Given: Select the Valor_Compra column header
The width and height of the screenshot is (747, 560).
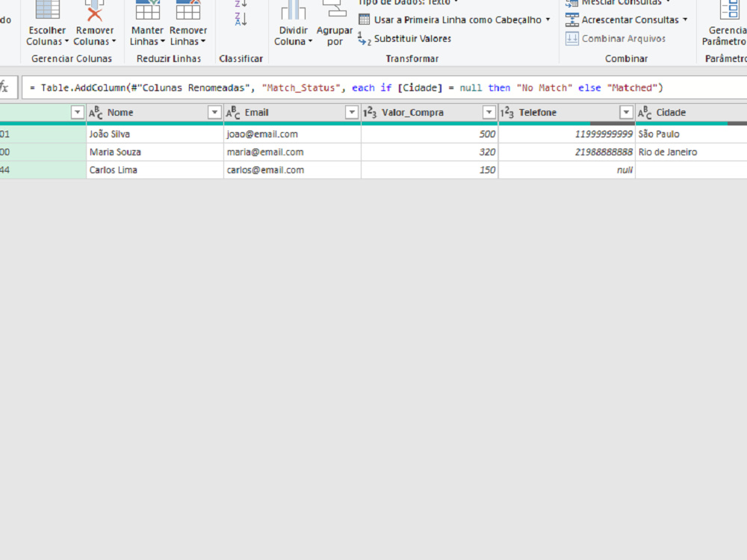Looking at the screenshot, I should point(430,113).
